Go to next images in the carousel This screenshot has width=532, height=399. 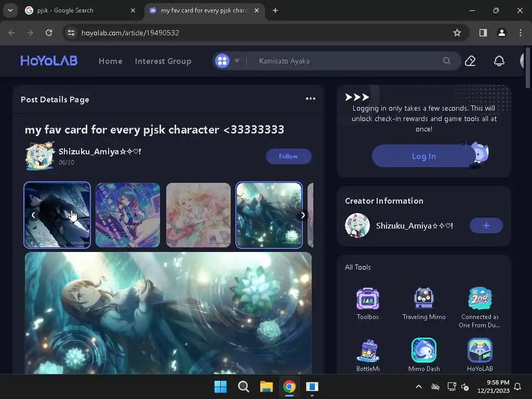pos(303,215)
